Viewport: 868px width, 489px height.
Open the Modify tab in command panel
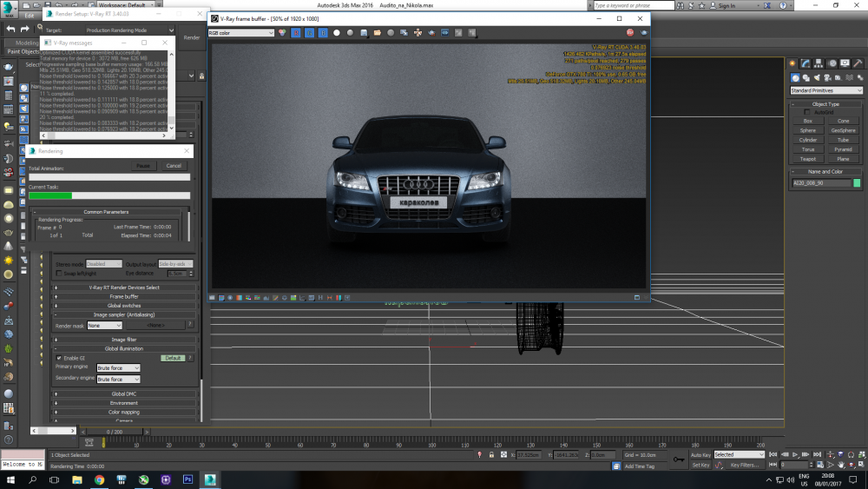click(806, 63)
